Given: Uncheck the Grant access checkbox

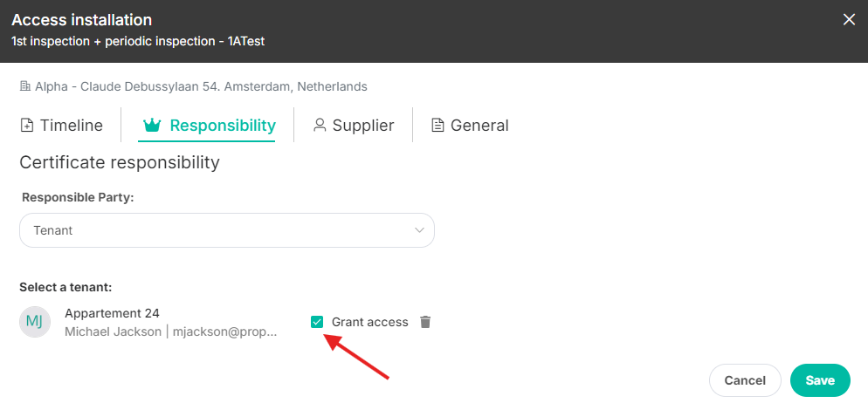Looking at the screenshot, I should [x=317, y=322].
